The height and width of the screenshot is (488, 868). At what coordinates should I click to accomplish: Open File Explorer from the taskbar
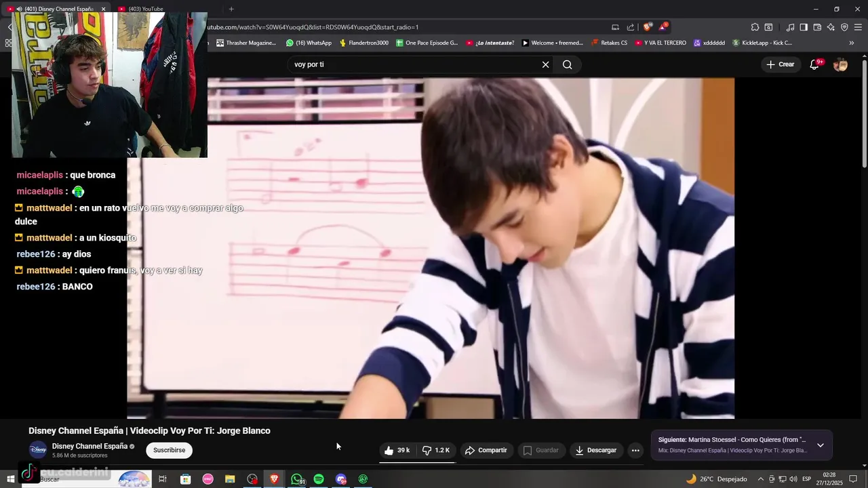(230, 479)
